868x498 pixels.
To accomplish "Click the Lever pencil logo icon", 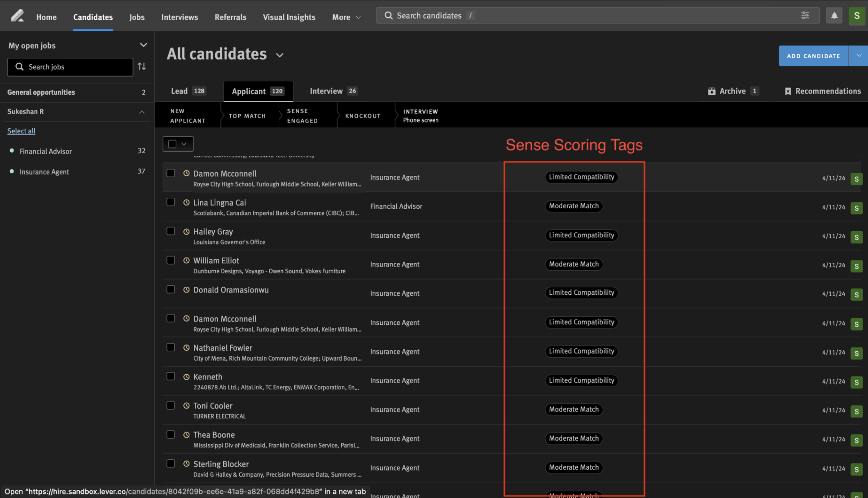I will [18, 16].
